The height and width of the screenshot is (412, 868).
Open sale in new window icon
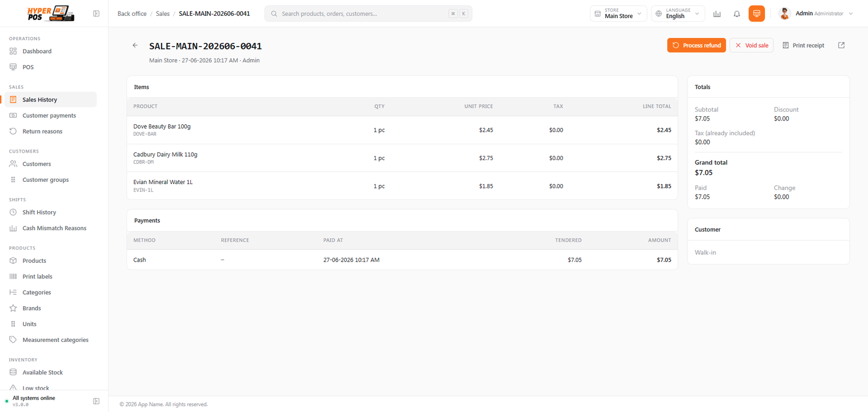(841, 45)
